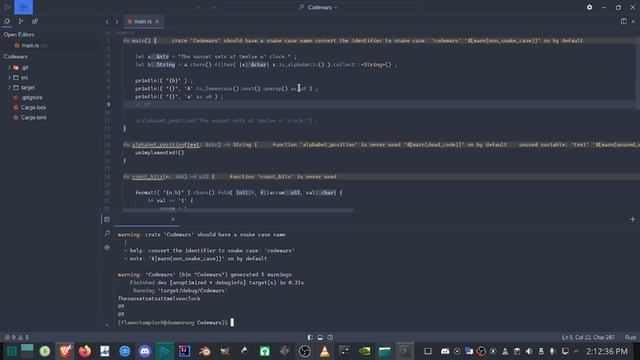640x360 pixels.
Task: Open Blender from the taskbar
Action: [204, 351]
